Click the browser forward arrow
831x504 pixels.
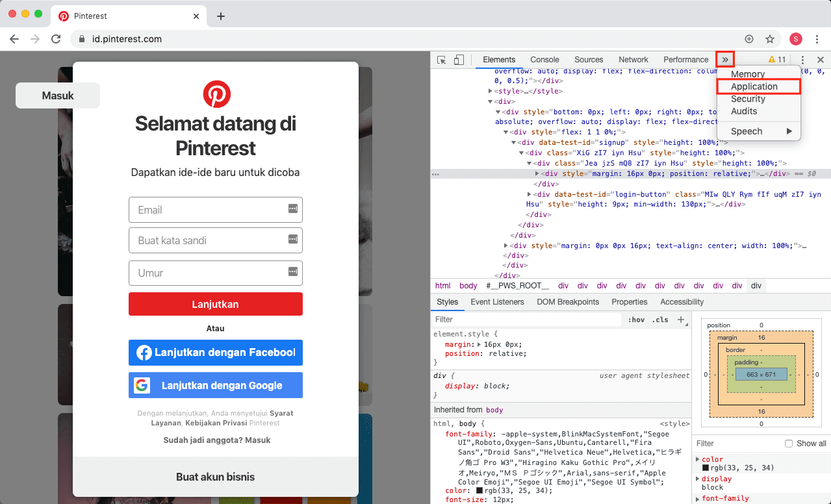coord(35,39)
